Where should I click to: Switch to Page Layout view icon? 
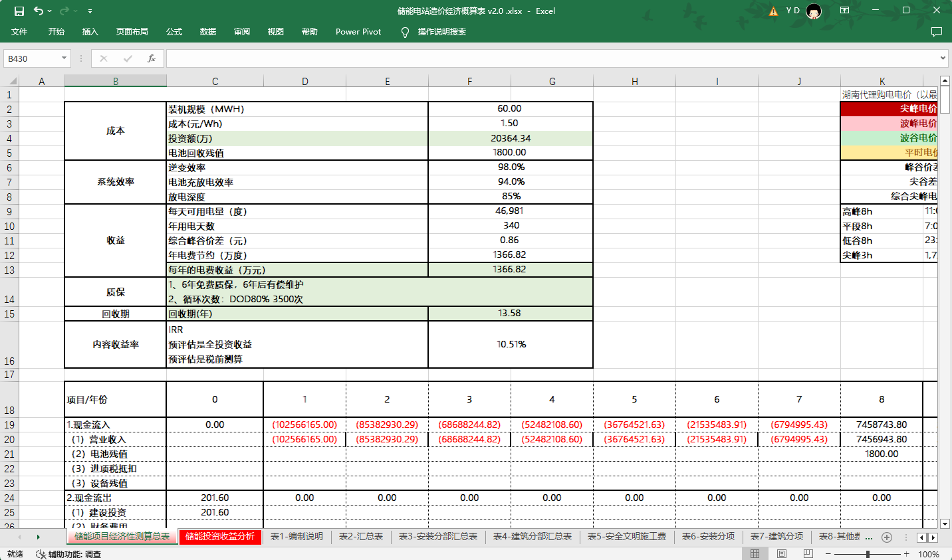coord(782,554)
